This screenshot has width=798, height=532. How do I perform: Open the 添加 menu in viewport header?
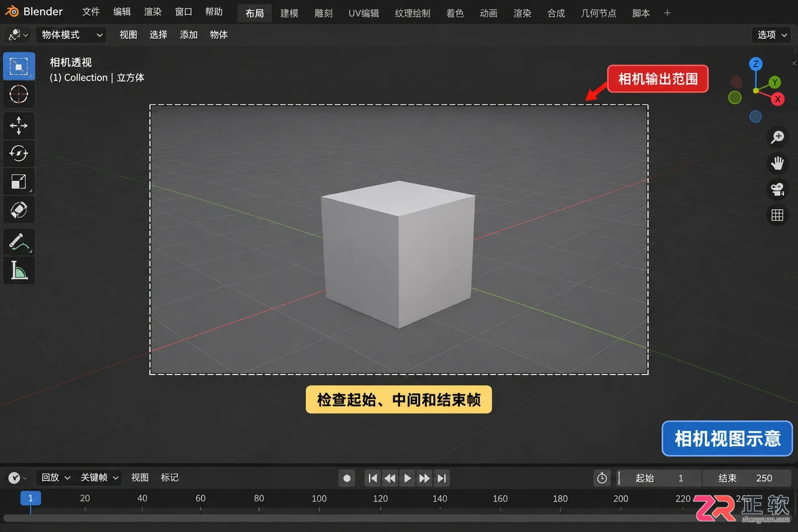(x=188, y=35)
